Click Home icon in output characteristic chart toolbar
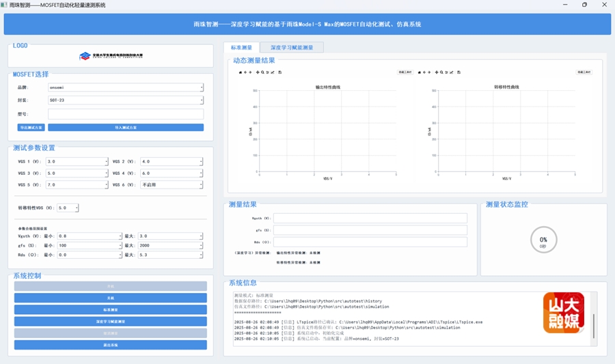 (241, 72)
